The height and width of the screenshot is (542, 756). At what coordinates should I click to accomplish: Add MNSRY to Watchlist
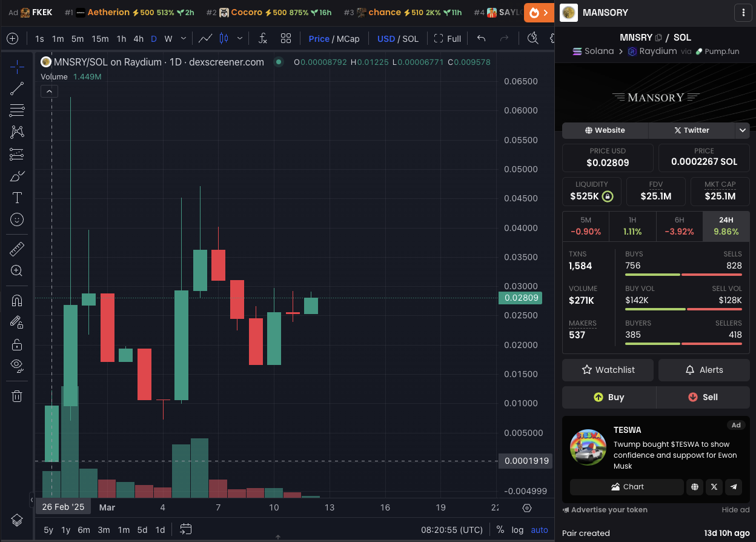pos(608,370)
